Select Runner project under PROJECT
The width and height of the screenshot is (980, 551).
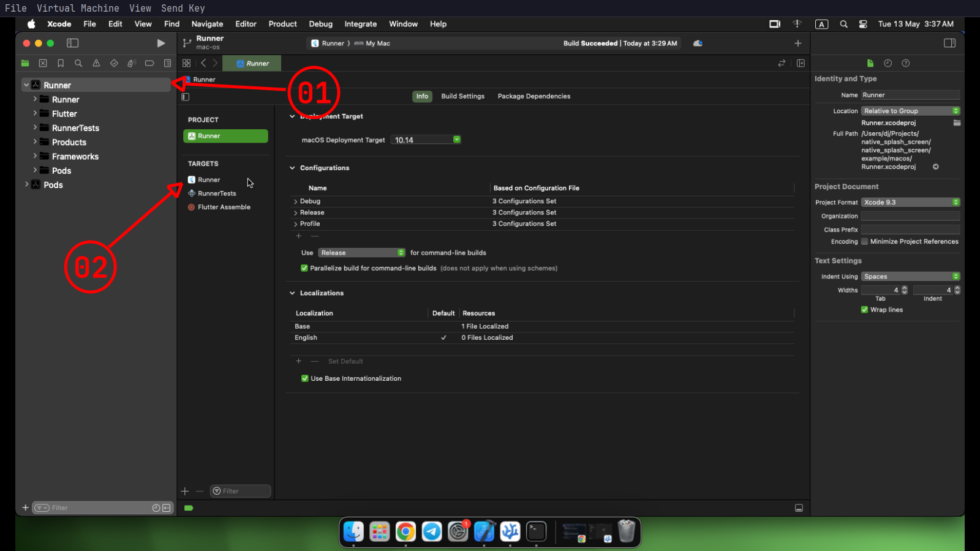pos(225,136)
